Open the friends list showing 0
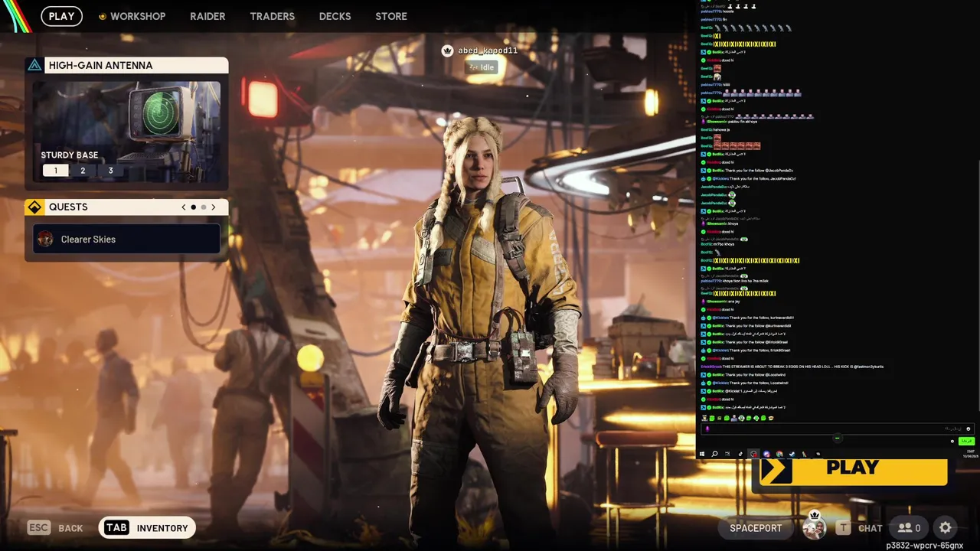This screenshot has height=551, width=980. [909, 527]
